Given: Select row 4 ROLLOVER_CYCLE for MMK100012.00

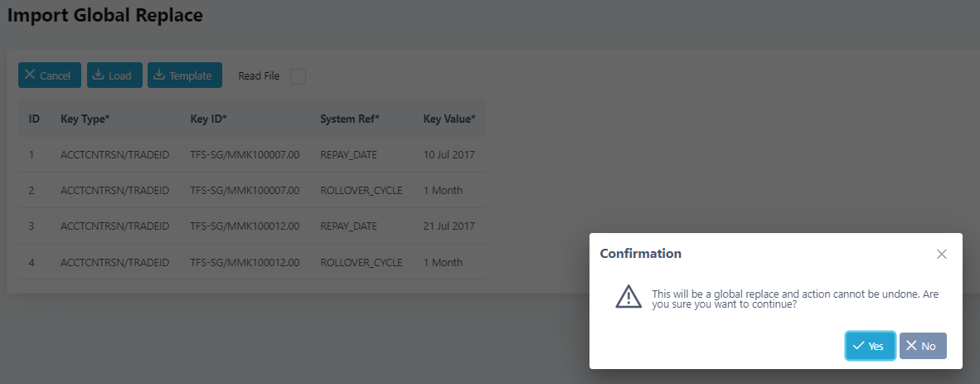Looking at the screenshot, I should point(252,262).
